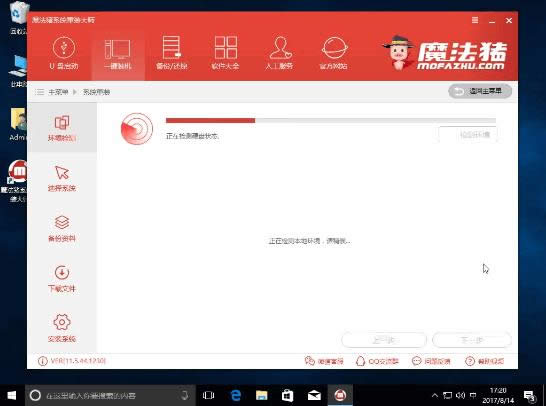Image resolution: width=546 pixels, height=406 pixels.
Task: Click the microphone icon in search box
Action: point(185,395)
